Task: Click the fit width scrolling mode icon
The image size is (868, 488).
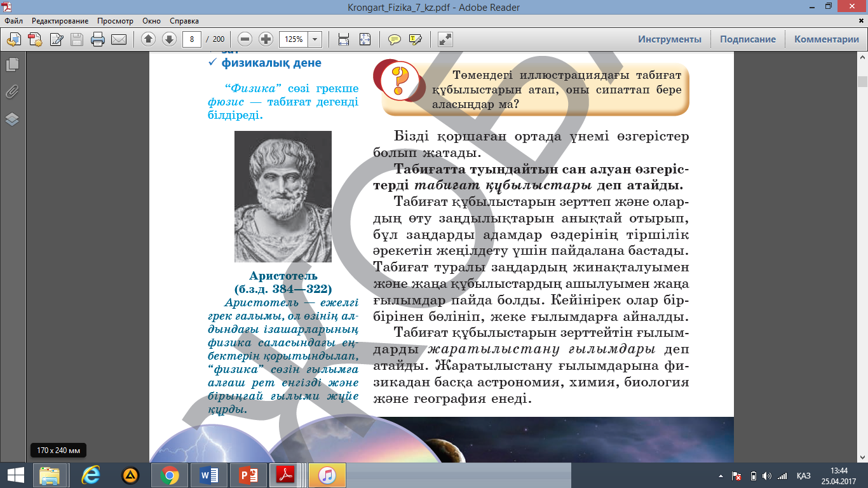Action: coord(344,39)
